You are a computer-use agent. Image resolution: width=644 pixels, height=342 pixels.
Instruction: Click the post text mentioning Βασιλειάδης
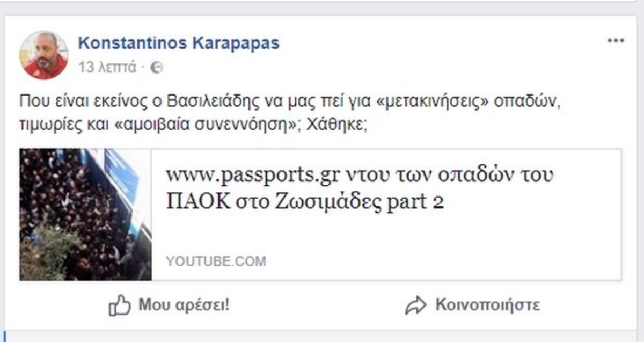[290, 100]
